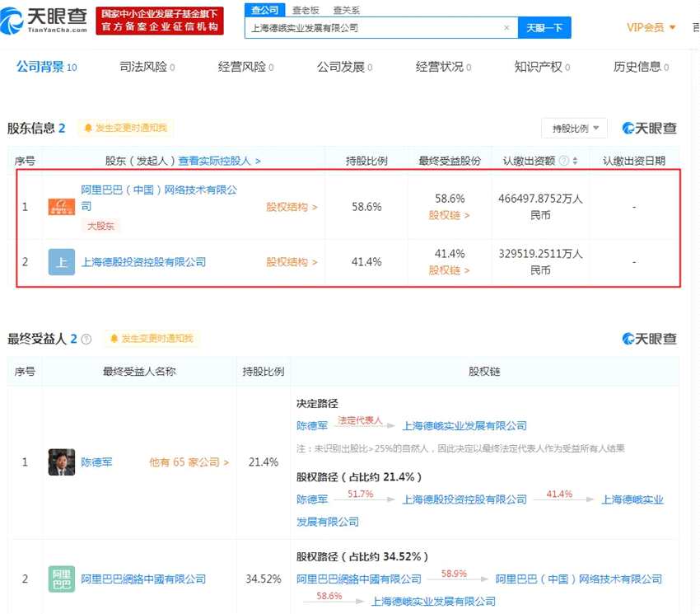The image size is (700, 614).
Task: Click the 21.4% holding ratio cell
Action: 264,462
